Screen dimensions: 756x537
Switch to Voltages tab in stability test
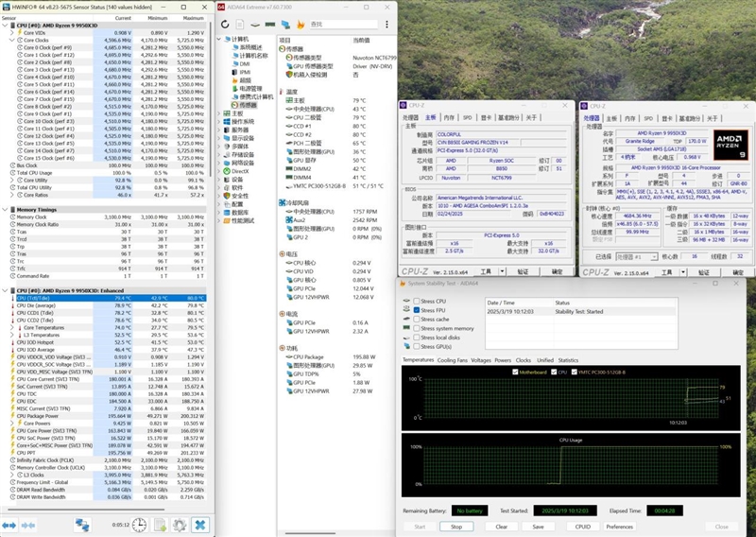coord(481,360)
